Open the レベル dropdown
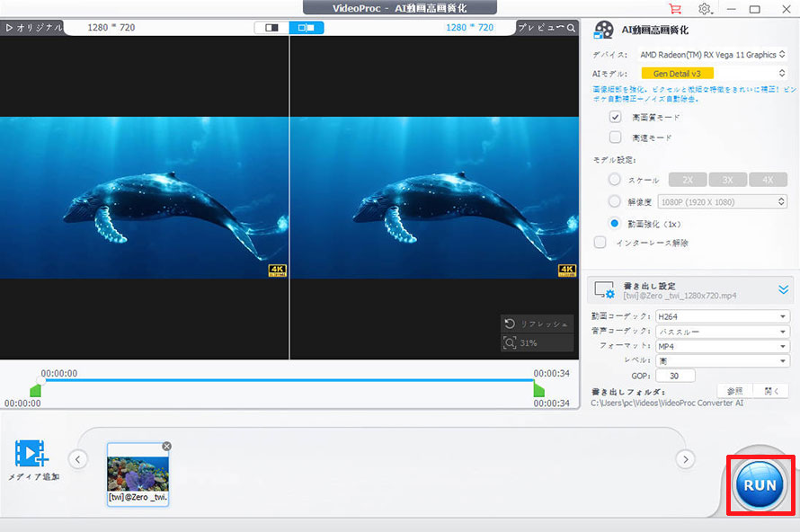This screenshot has height=532, width=800. (722, 361)
